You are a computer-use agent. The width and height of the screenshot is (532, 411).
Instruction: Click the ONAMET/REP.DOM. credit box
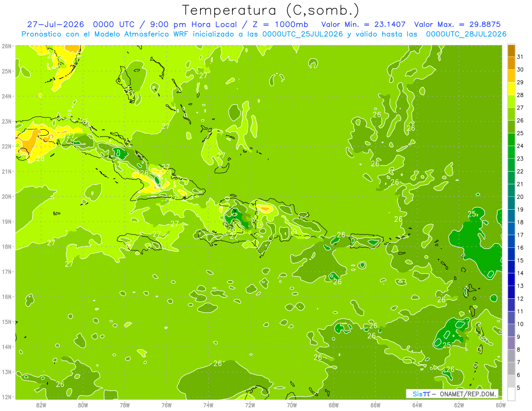(x=452, y=394)
